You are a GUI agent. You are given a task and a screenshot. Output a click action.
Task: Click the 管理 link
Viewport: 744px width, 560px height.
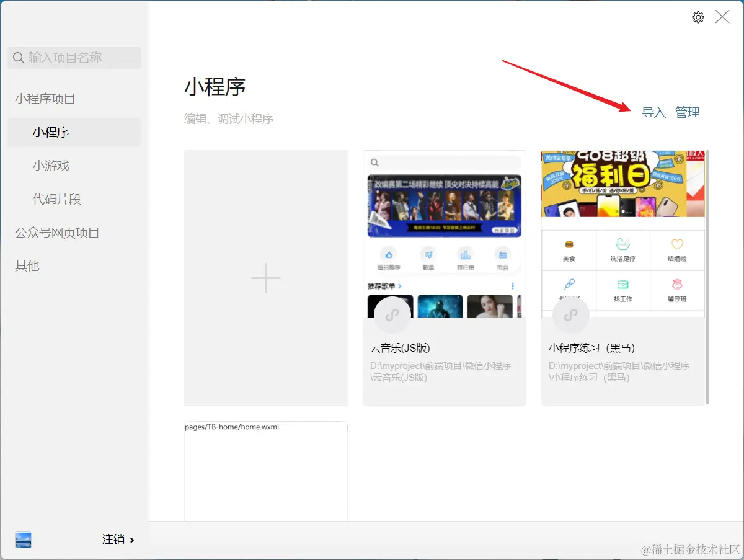pos(688,112)
